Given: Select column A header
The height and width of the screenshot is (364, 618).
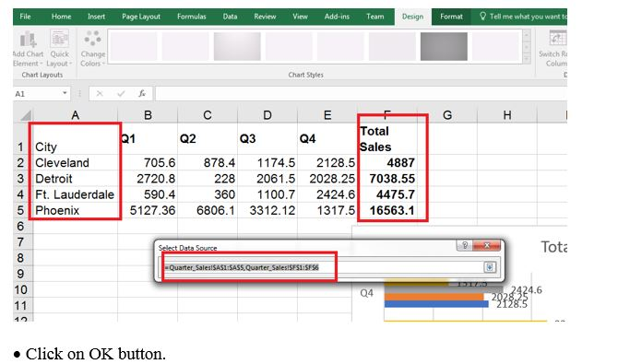Looking at the screenshot, I should (x=76, y=115).
